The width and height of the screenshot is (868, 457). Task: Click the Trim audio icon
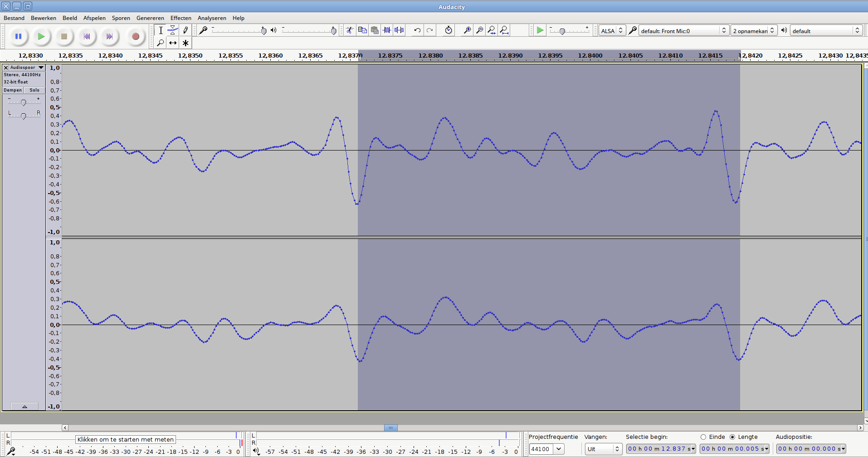387,30
